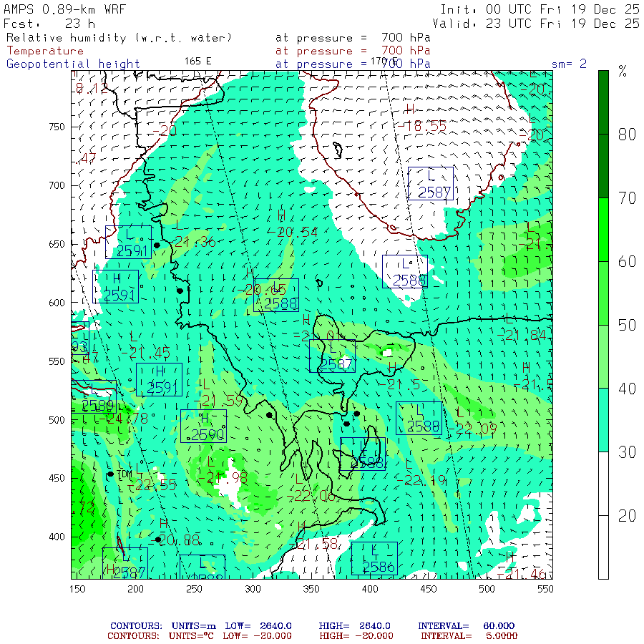Click the '750' tick label on the y-axis
This screenshot has width=644, height=644.
tap(57, 127)
